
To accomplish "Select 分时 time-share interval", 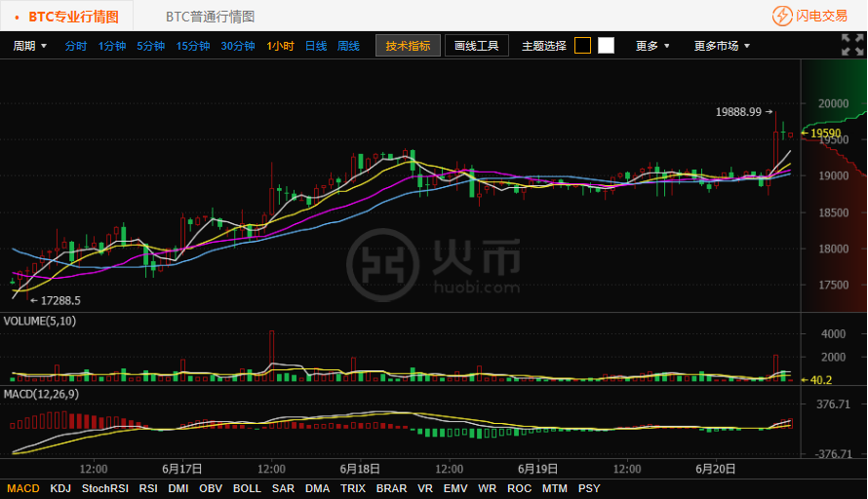I will click(x=76, y=46).
